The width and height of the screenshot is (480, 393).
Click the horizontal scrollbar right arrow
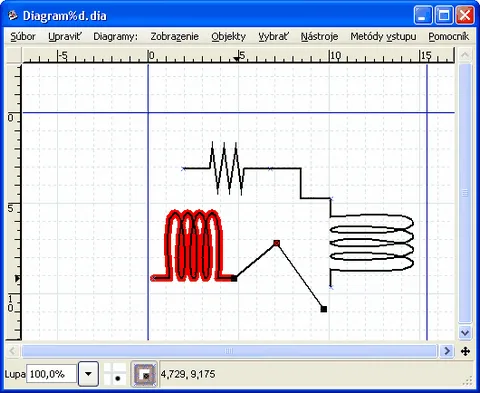[447, 351]
